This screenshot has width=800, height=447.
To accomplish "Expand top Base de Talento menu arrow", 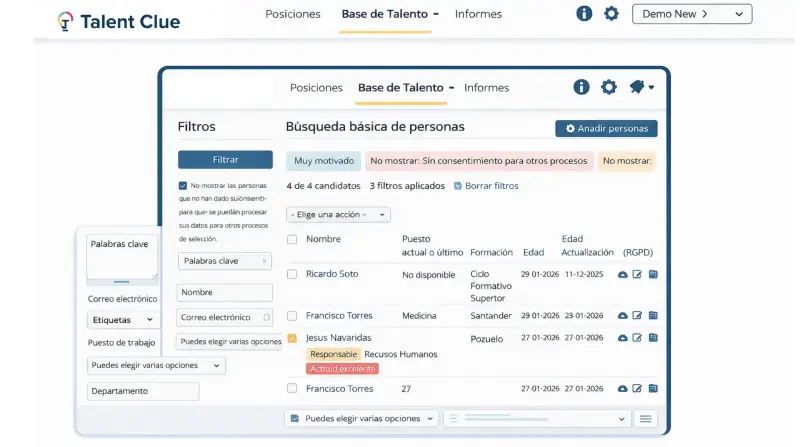I will point(436,14).
